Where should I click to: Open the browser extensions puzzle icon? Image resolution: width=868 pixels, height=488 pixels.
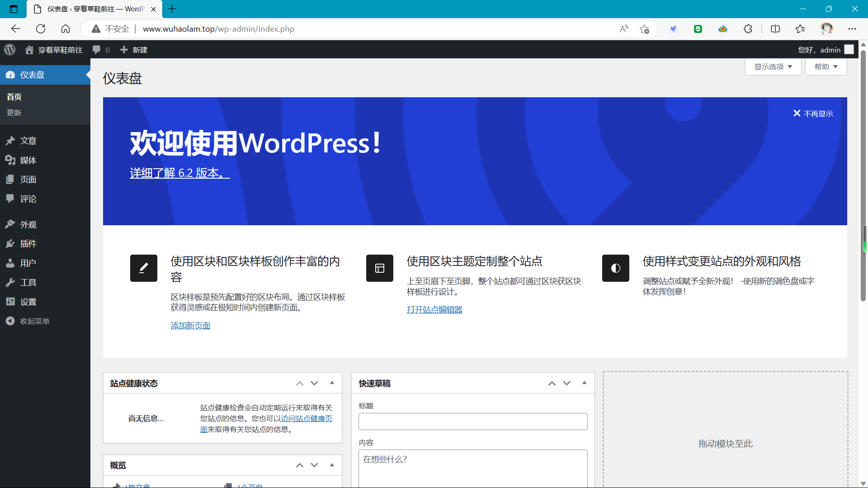pos(748,29)
